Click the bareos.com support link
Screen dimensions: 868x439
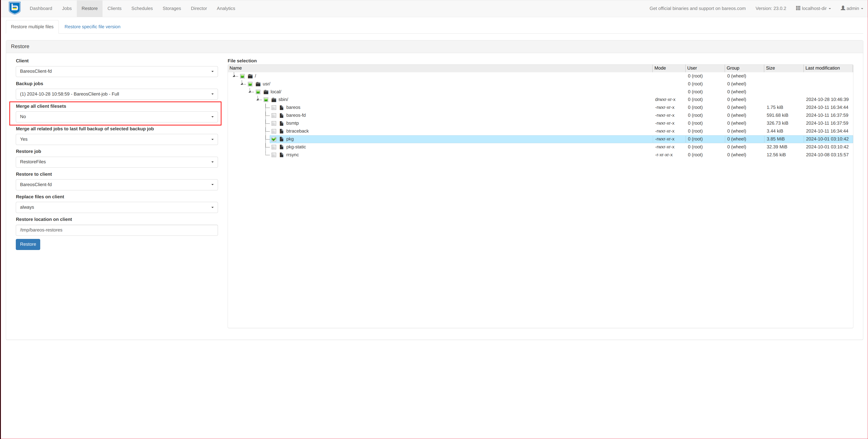pos(697,8)
